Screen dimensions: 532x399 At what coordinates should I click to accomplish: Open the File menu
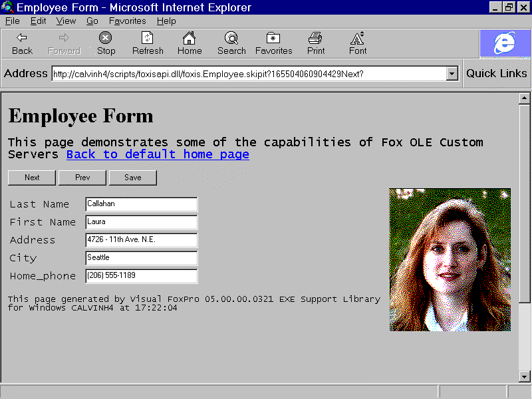pyautogui.click(x=12, y=21)
